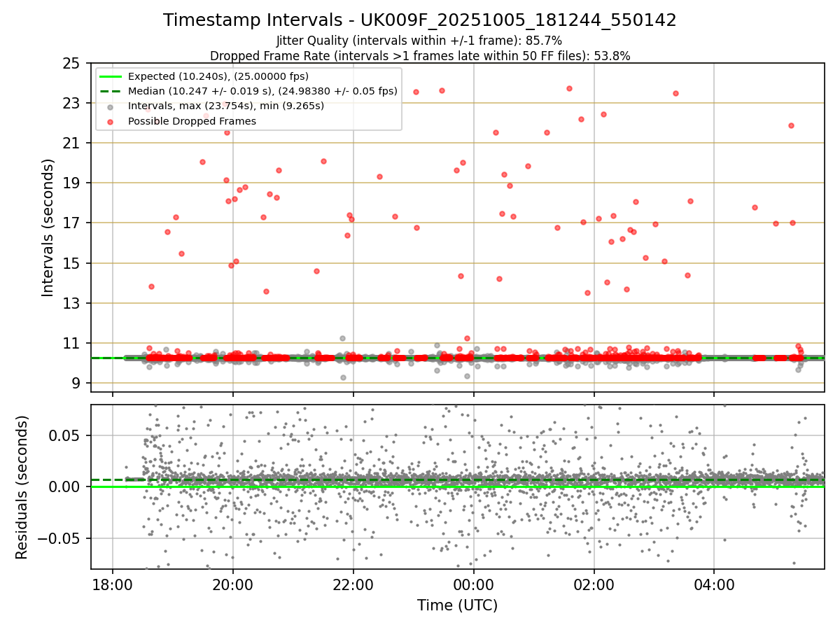Click the '15' tick on the intervals axis
840x630 pixels.
(72, 263)
